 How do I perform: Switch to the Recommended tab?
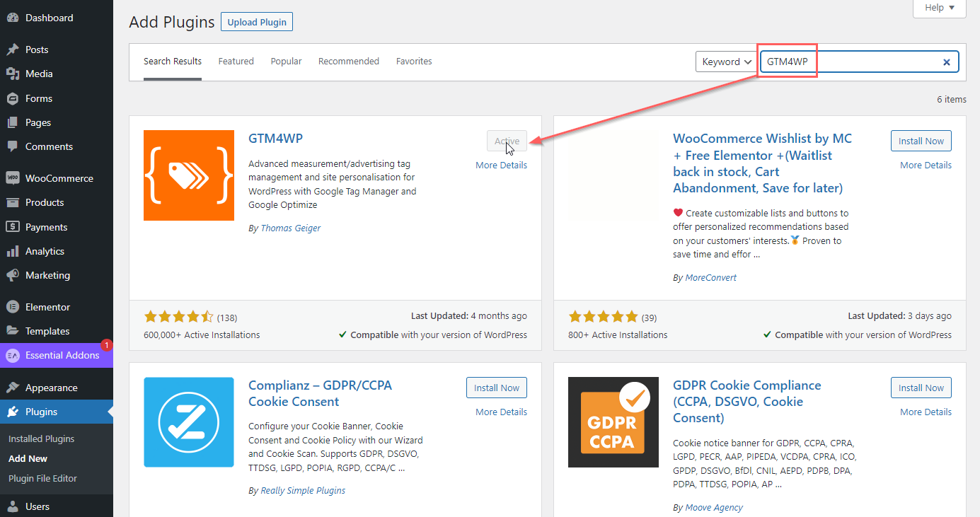pyautogui.click(x=349, y=62)
